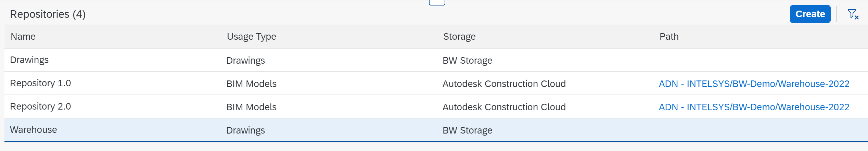Open Repository 2.0 path link
This screenshot has width=868, height=151.
click(754, 107)
